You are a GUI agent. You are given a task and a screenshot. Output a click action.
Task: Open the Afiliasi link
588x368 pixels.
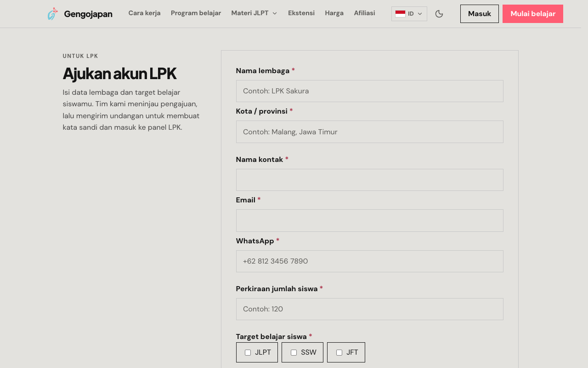pos(364,13)
